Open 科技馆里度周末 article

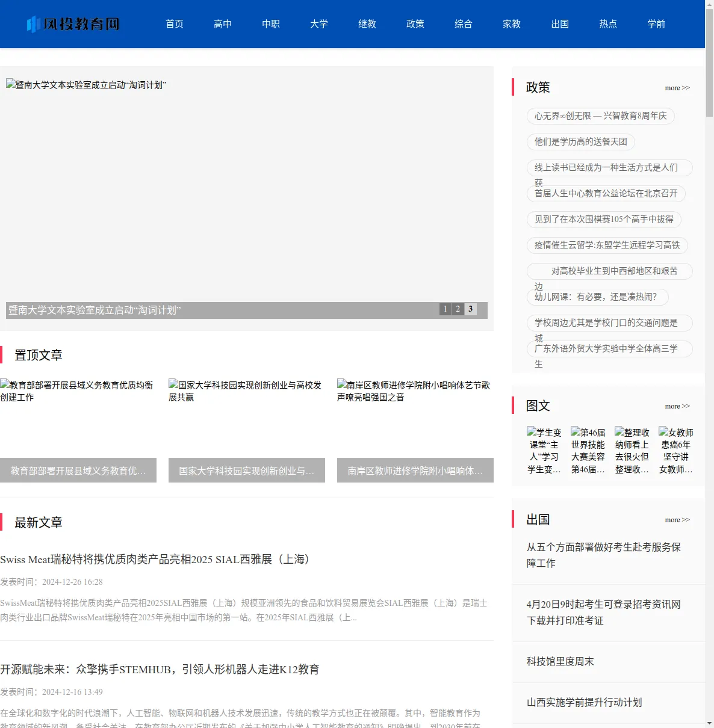[x=560, y=662]
